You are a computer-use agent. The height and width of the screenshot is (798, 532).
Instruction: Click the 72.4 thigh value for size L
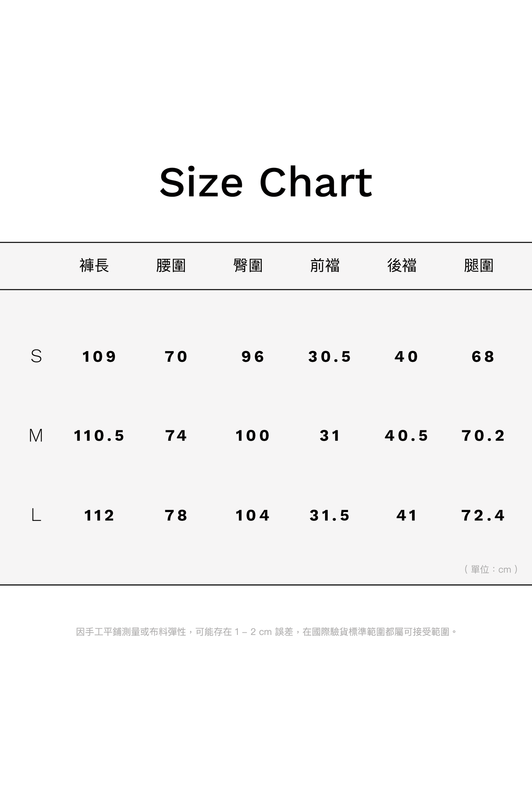(x=483, y=515)
